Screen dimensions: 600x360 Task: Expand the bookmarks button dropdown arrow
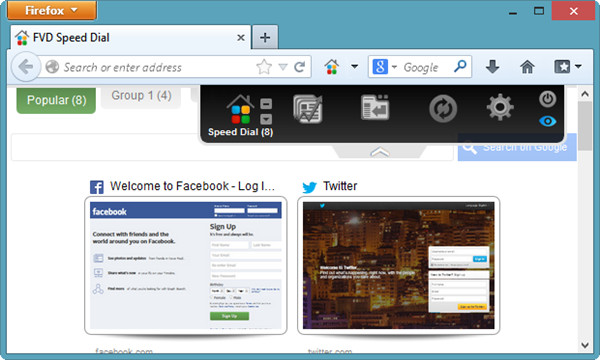(x=578, y=67)
